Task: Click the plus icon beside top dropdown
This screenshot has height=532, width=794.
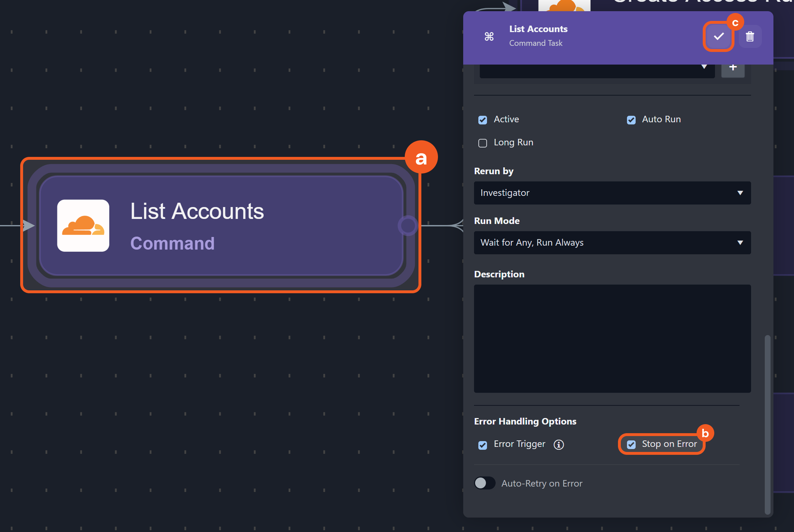Action: (733, 68)
